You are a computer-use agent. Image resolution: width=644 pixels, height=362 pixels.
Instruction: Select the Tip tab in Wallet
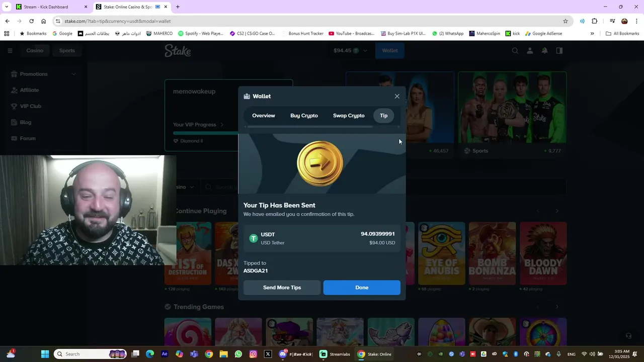384,116
